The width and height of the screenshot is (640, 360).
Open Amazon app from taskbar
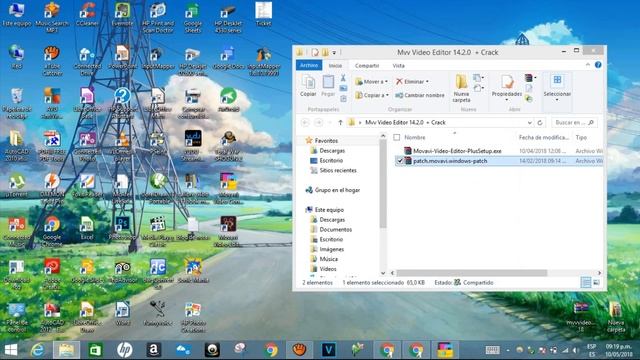click(153, 350)
